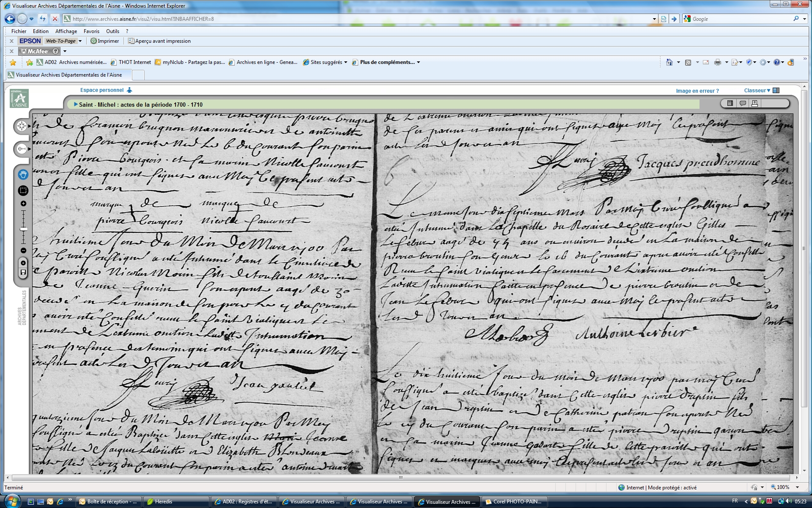Image resolution: width=812 pixels, height=508 pixels.
Task: Click the viewer print icon
Action: (x=755, y=103)
